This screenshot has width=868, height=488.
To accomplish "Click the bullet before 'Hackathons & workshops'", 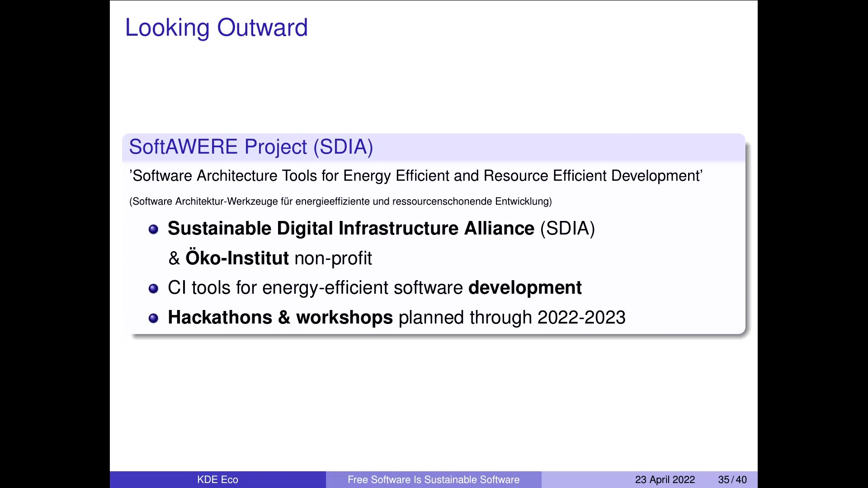I will point(154,319).
